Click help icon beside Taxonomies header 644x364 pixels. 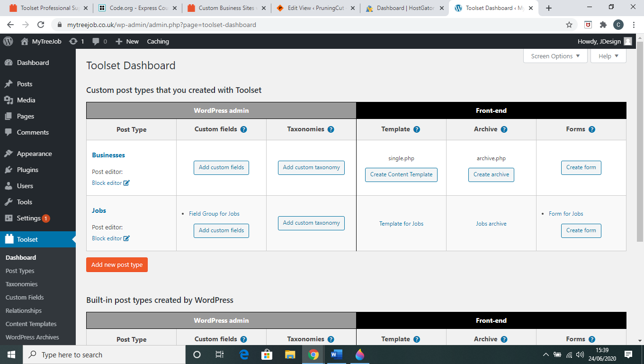coord(331,129)
